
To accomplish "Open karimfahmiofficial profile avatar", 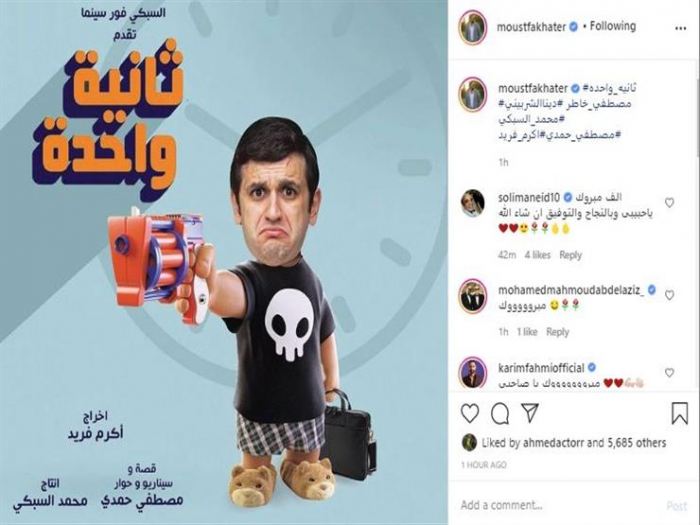I will click(x=472, y=372).
